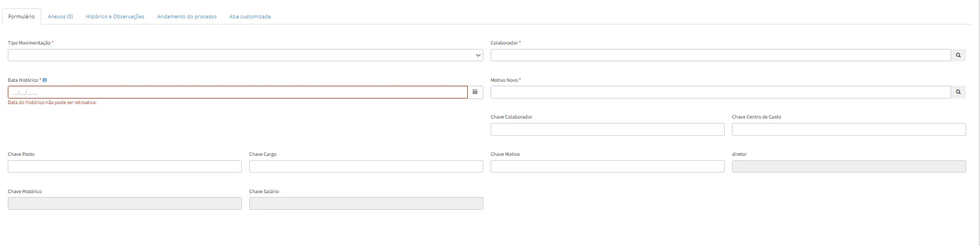Expand the Tipo Movimentação dropdown
Image resolution: width=980 pixels, height=246 pixels.
point(245,55)
